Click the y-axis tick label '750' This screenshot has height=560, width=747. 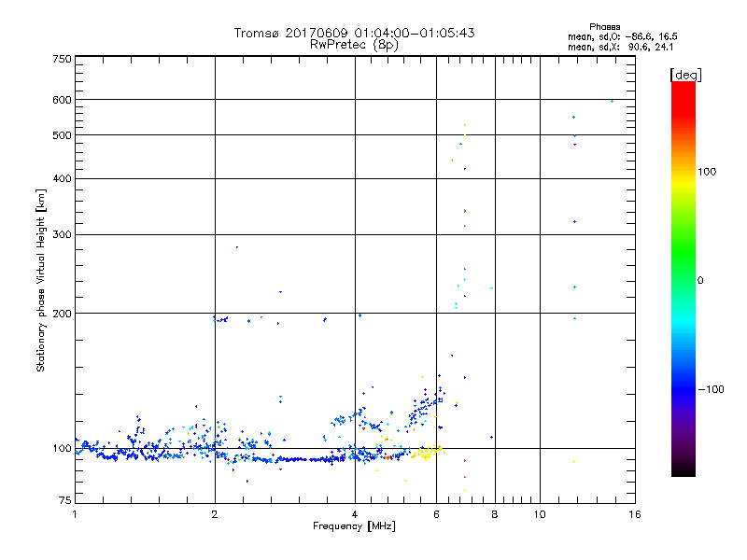tap(62, 59)
